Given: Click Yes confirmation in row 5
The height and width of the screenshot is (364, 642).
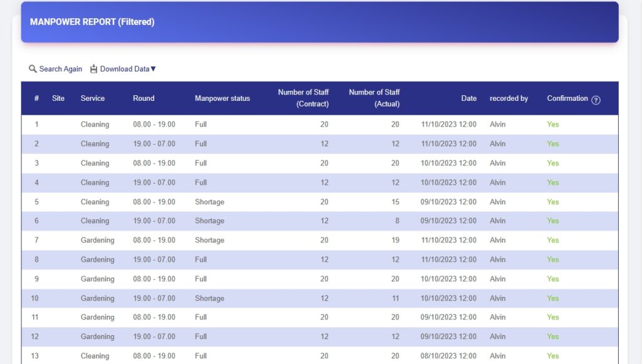Looking at the screenshot, I should pos(553,202).
